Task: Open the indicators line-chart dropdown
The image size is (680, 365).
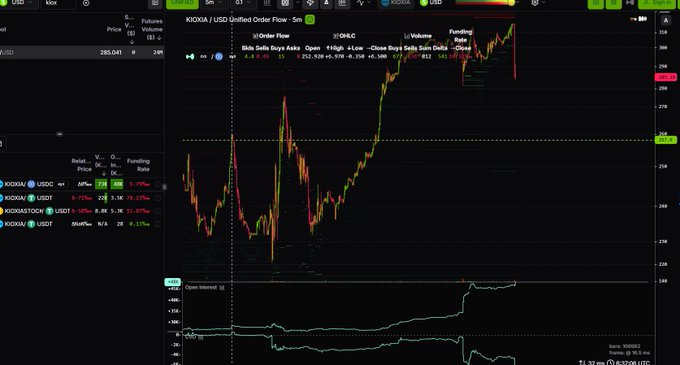Action: [x=363, y=3]
